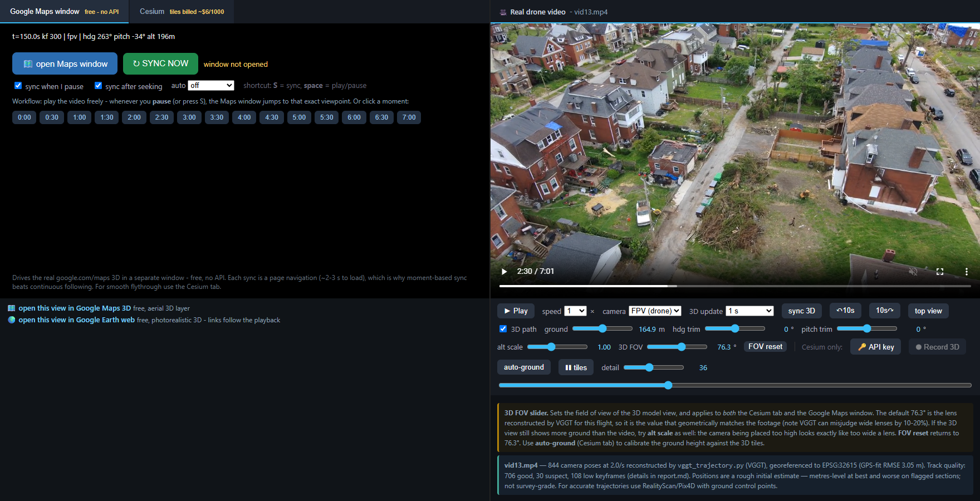Open the video three-dot options menu
This screenshot has height=501, width=980.
click(x=967, y=272)
